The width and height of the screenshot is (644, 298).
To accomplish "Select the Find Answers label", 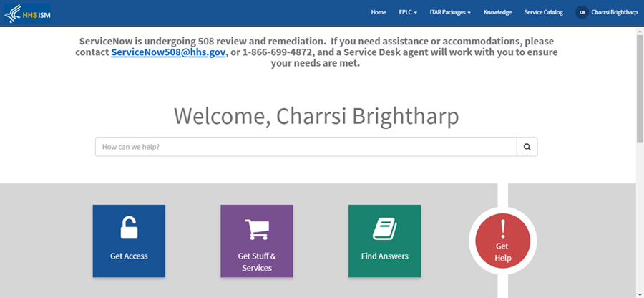I will click(384, 256).
